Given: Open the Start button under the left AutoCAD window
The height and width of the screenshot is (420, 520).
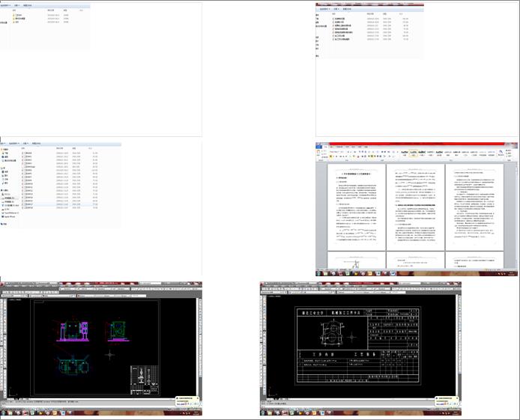Looking at the screenshot, I should (3, 413).
